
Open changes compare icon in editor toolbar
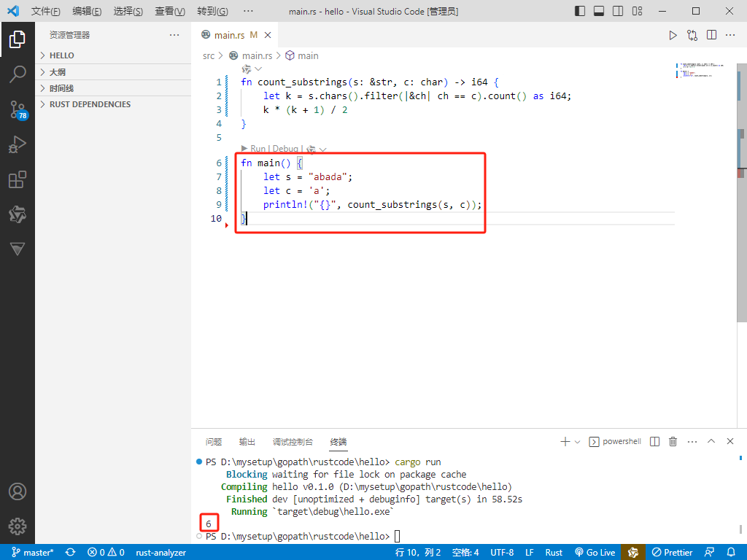[x=692, y=35]
